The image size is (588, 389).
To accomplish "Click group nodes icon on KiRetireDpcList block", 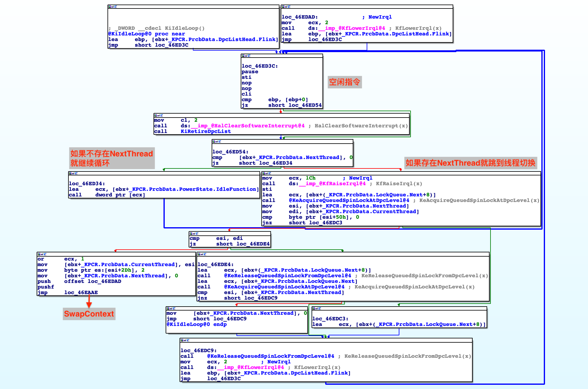I will point(162,115).
